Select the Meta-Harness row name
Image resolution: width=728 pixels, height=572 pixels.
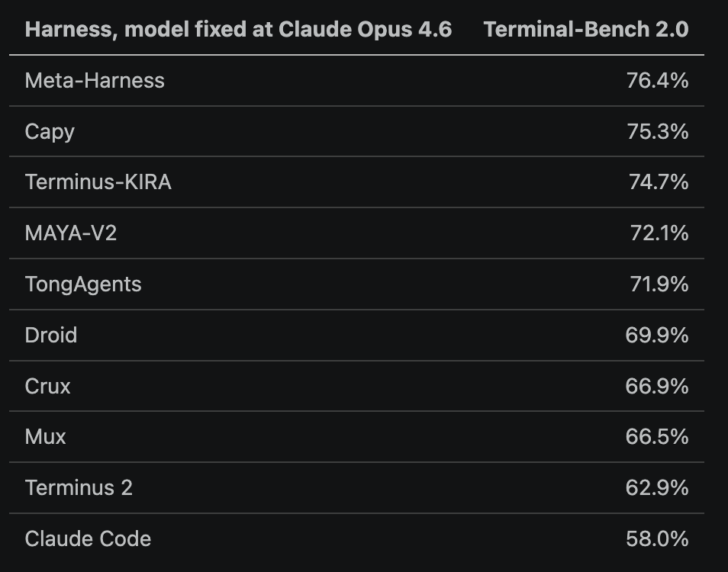point(95,81)
